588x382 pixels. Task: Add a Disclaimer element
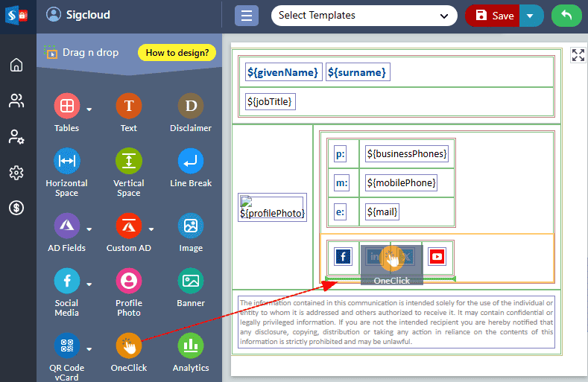pos(191,106)
